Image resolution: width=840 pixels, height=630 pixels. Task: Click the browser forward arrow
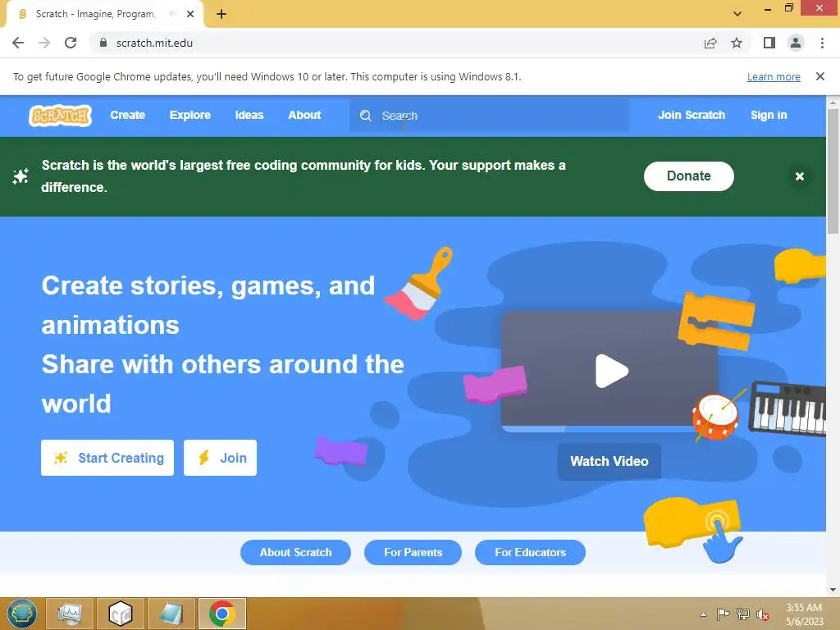click(x=44, y=43)
